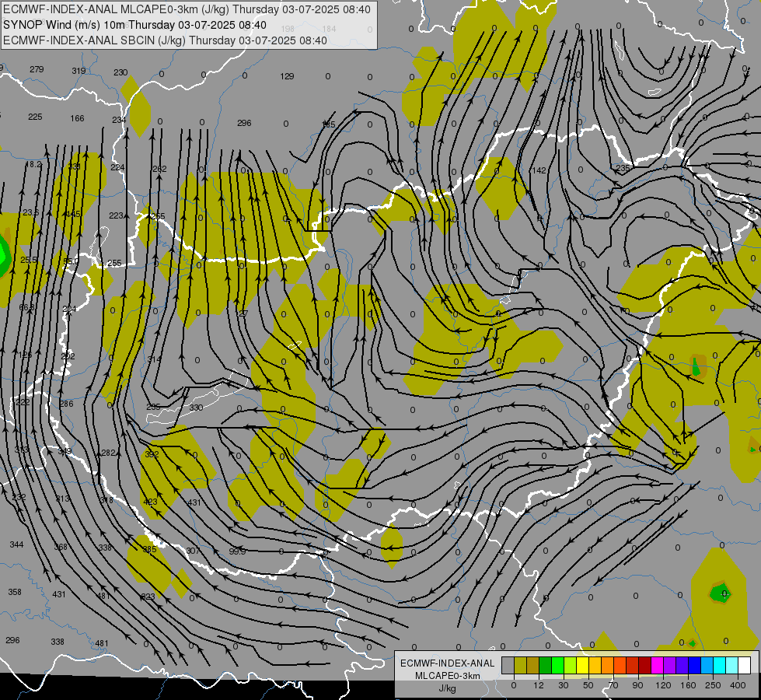Click the map value 823
The width and height of the screenshot is (761, 700).
[x=148, y=597]
